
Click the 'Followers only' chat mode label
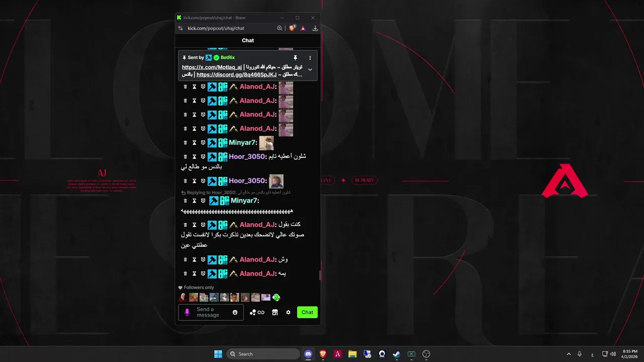click(x=199, y=288)
